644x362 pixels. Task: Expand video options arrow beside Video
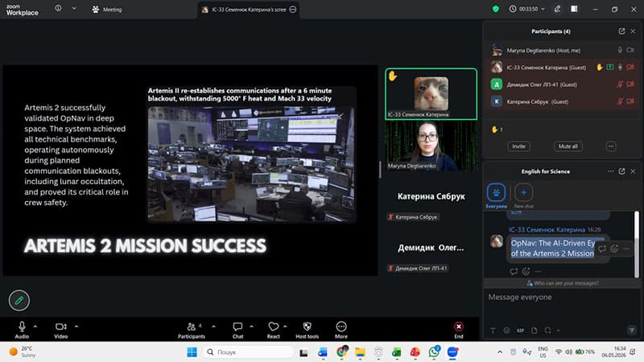coord(76,327)
